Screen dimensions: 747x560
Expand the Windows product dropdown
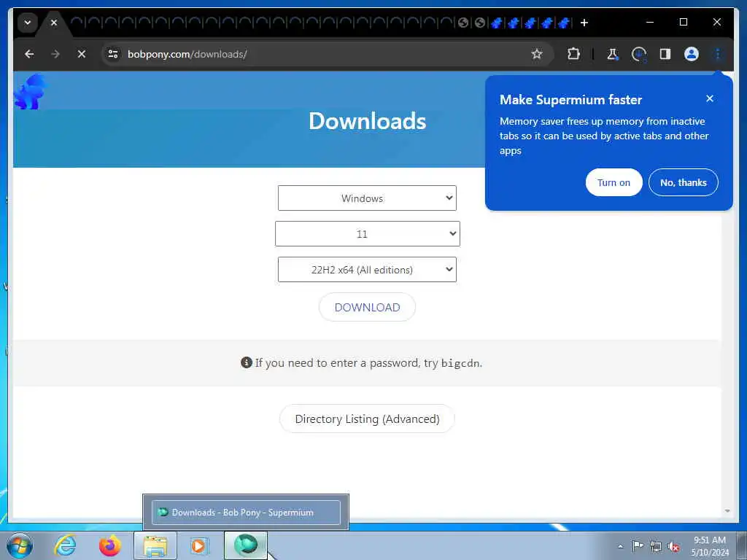coord(367,198)
